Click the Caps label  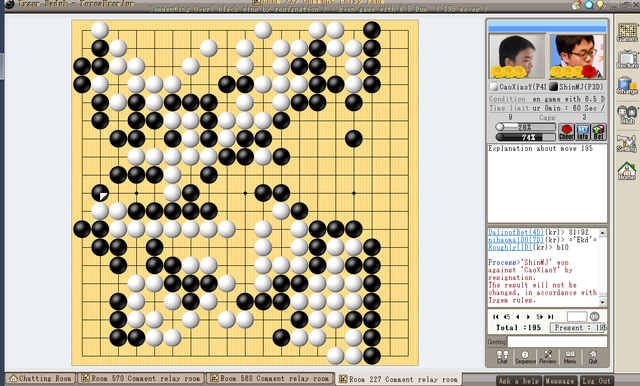click(547, 118)
